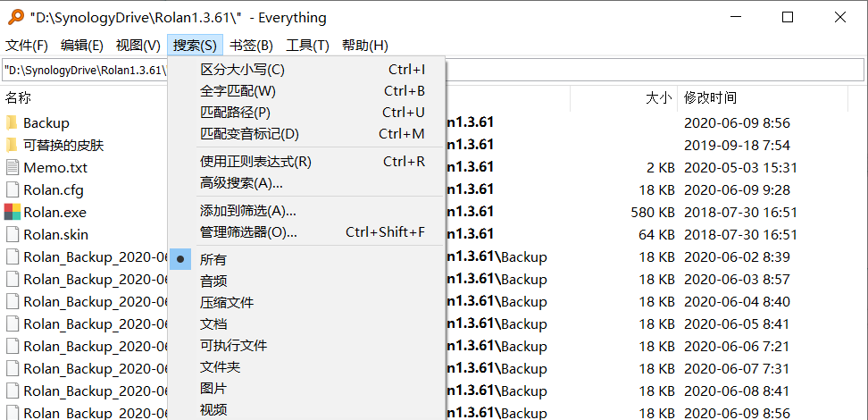Open 管理筛选器(O)... organize filters
The width and height of the screenshot is (868, 420).
(306, 232)
